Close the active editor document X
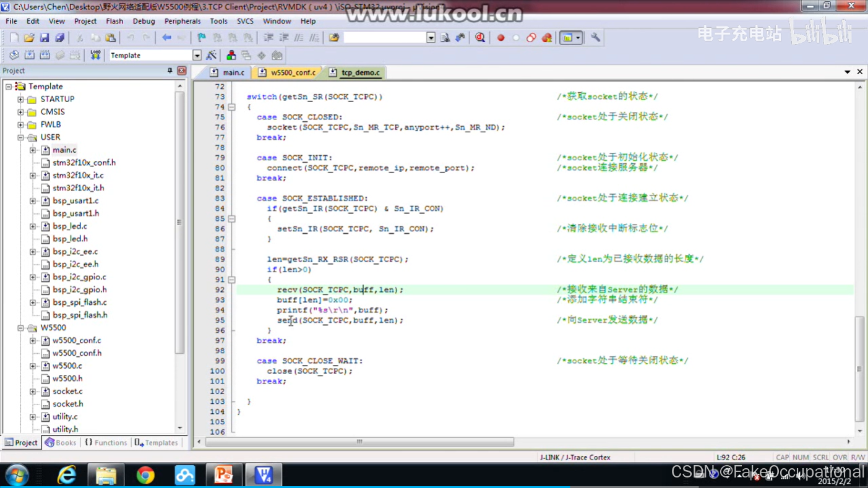Viewport: 868px width, 488px height. click(860, 72)
